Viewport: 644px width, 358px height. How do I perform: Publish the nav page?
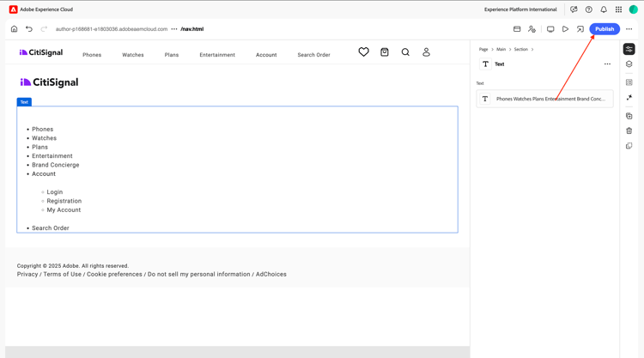605,28
